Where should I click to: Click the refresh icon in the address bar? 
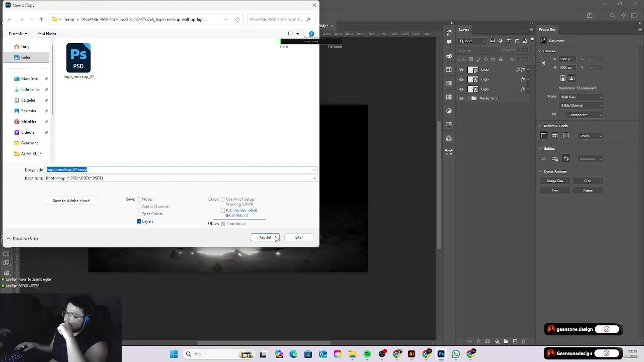pyautogui.click(x=237, y=20)
